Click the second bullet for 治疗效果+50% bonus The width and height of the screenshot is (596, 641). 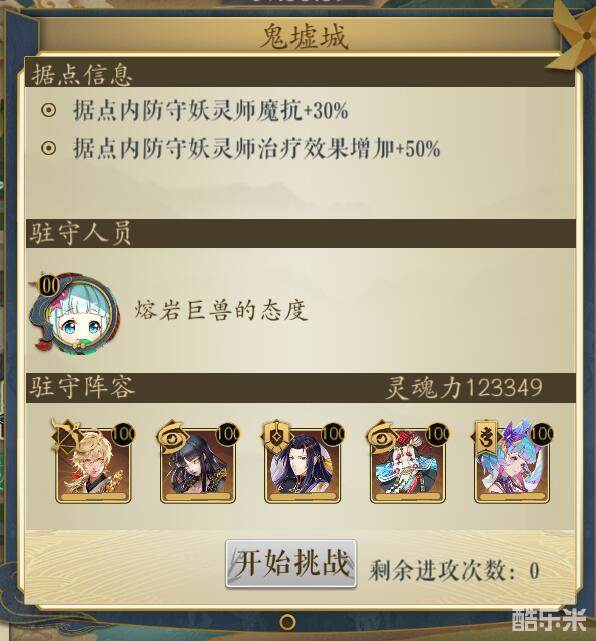point(48,148)
